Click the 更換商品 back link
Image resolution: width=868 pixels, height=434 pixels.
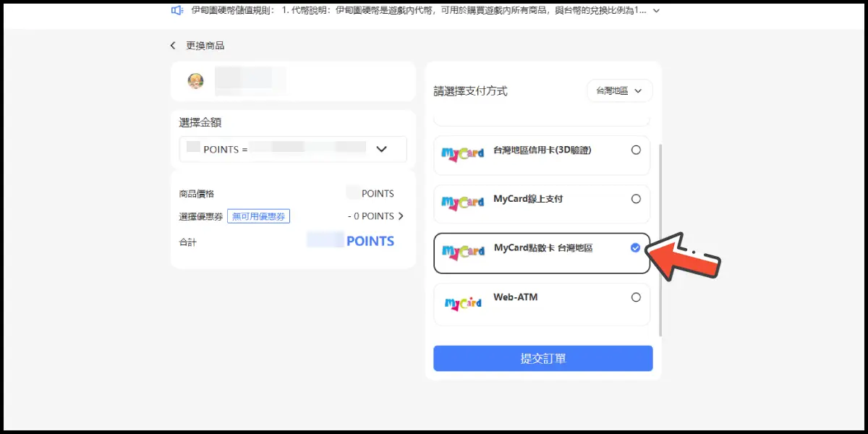205,46
